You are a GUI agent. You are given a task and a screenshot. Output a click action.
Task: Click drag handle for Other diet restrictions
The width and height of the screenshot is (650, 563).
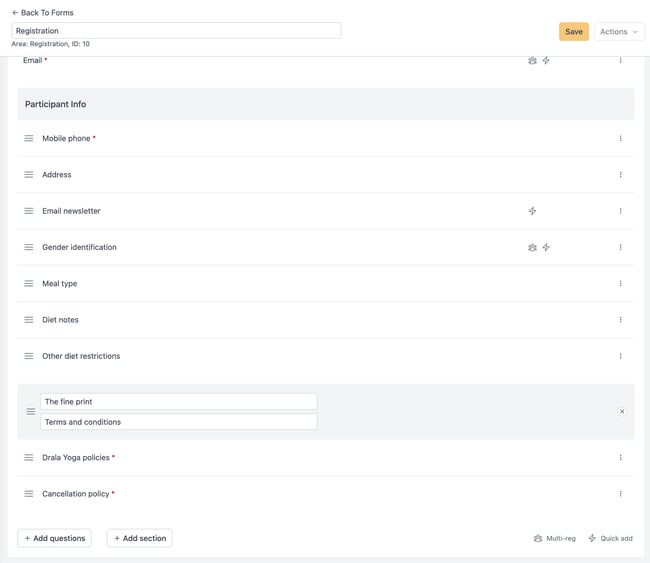click(x=29, y=356)
